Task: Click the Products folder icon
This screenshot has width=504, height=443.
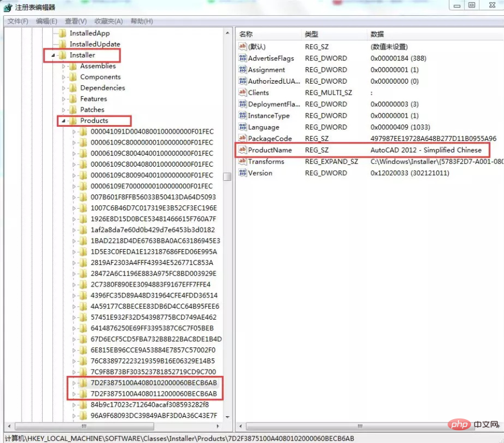Action: pyautogui.click(x=73, y=121)
